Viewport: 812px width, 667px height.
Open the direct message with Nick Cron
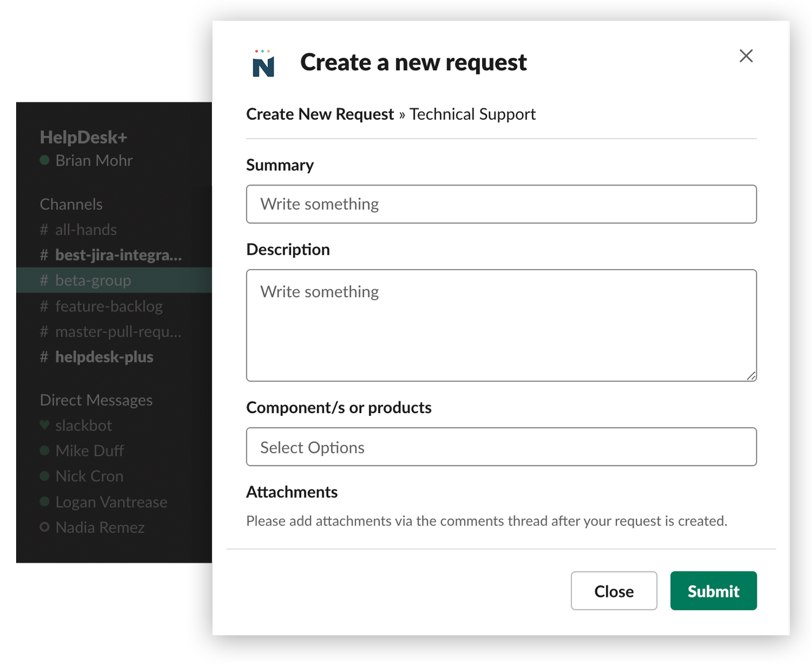tap(89, 476)
